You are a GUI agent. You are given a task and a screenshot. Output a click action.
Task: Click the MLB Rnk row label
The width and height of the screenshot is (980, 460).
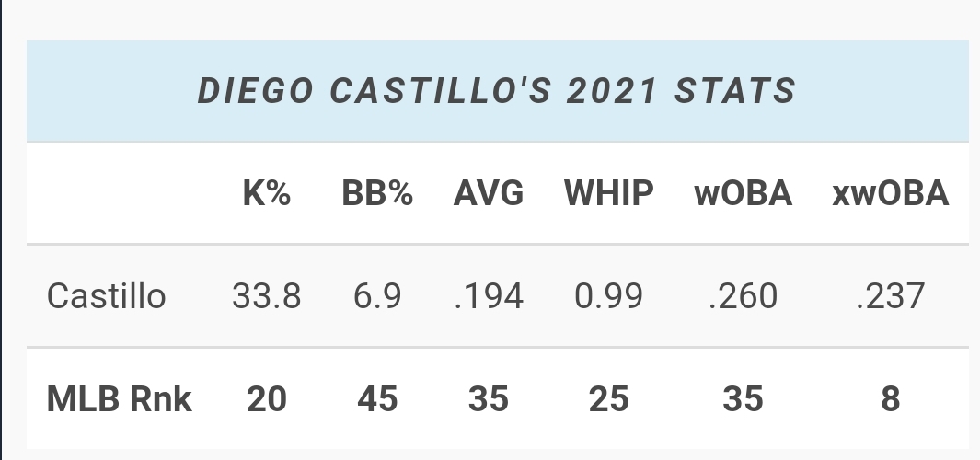(x=120, y=398)
